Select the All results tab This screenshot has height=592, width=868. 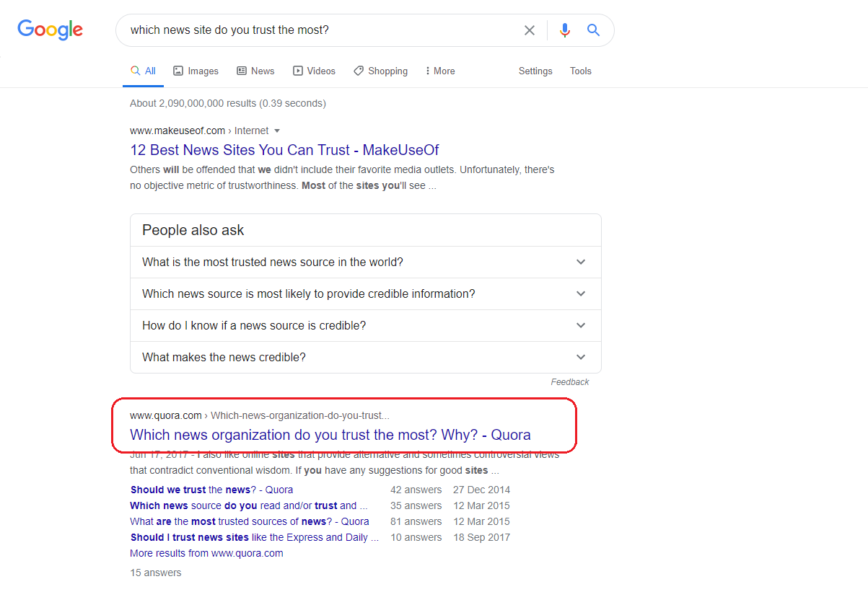tap(143, 71)
